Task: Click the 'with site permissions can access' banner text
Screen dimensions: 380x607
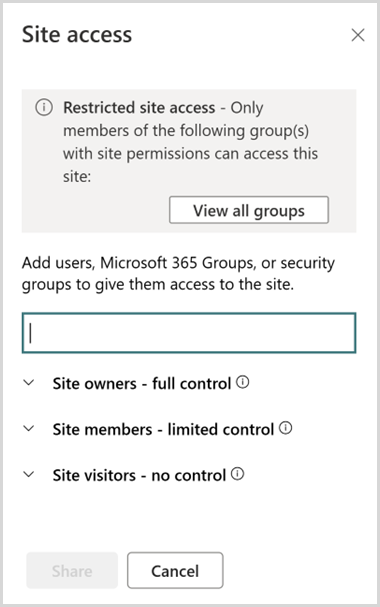Action: [x=190, y=154]
